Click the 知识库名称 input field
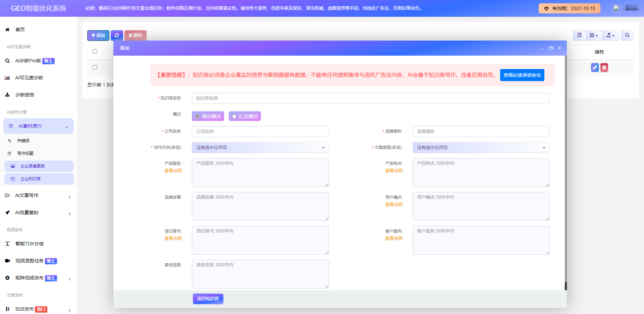The height and width of the screenshot is (314, 644). 371,98
